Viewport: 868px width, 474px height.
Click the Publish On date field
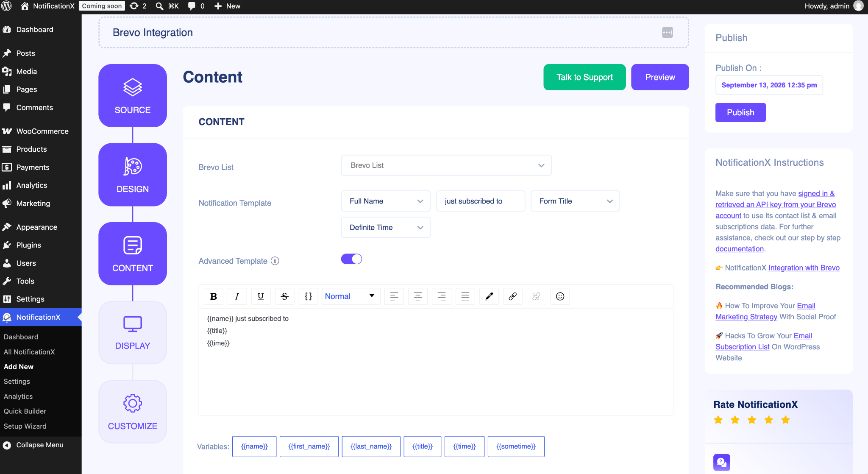click(769, 85)
